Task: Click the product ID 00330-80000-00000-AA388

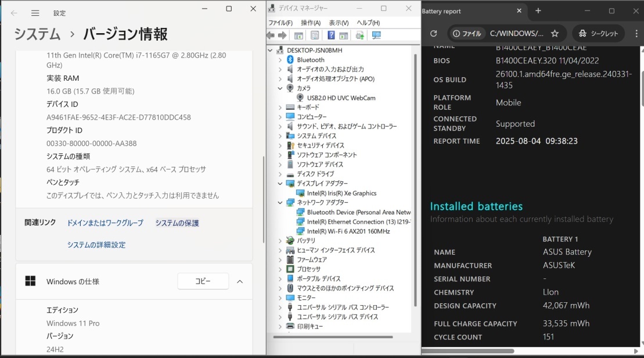Action: (x=92, y=144)
